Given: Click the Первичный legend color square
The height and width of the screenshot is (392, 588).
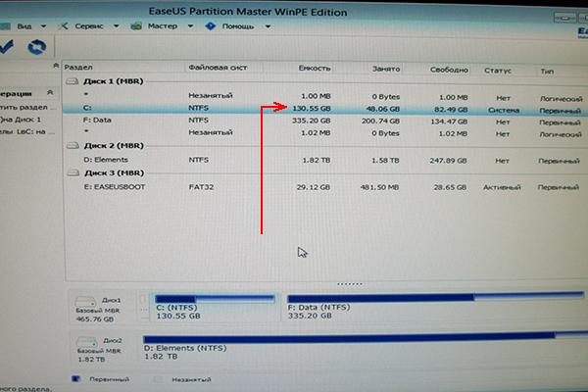Looking at the screenshot, I should pos(76,379).
